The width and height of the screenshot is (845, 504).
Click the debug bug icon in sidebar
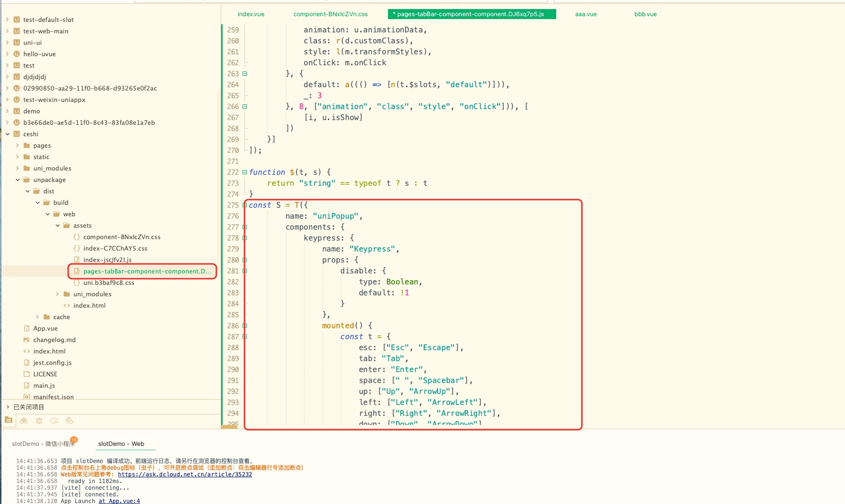click(39, 421)
